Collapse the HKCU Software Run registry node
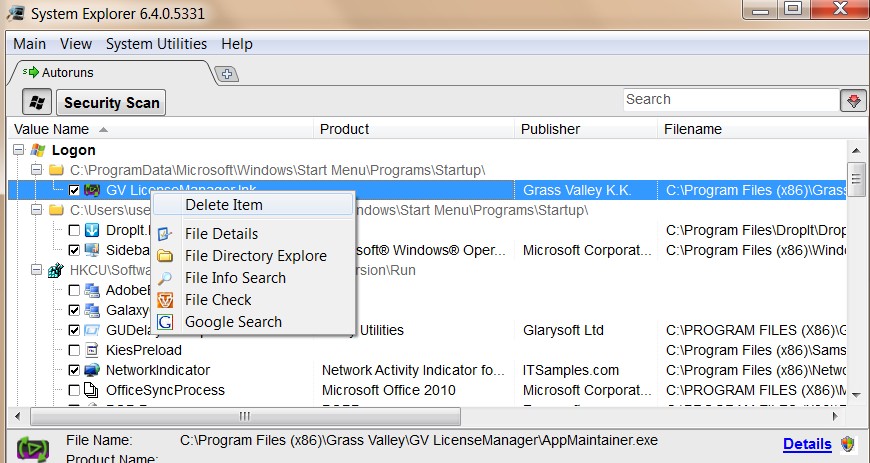Viewport: 870px width, 463px height. pyautogui.click(x=36, y=270)
